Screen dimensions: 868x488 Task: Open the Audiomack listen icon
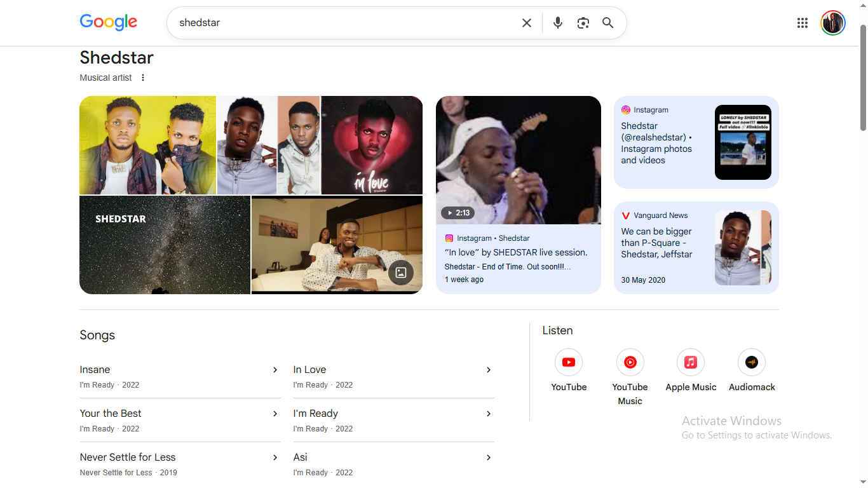(752, 362)
